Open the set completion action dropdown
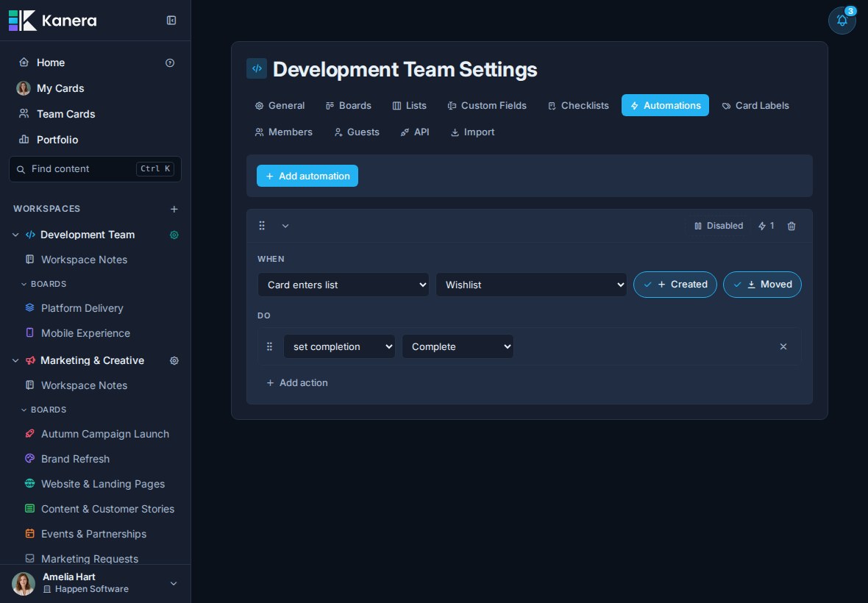868x603 pixels. pyautogui.click(x=339, y=347)
